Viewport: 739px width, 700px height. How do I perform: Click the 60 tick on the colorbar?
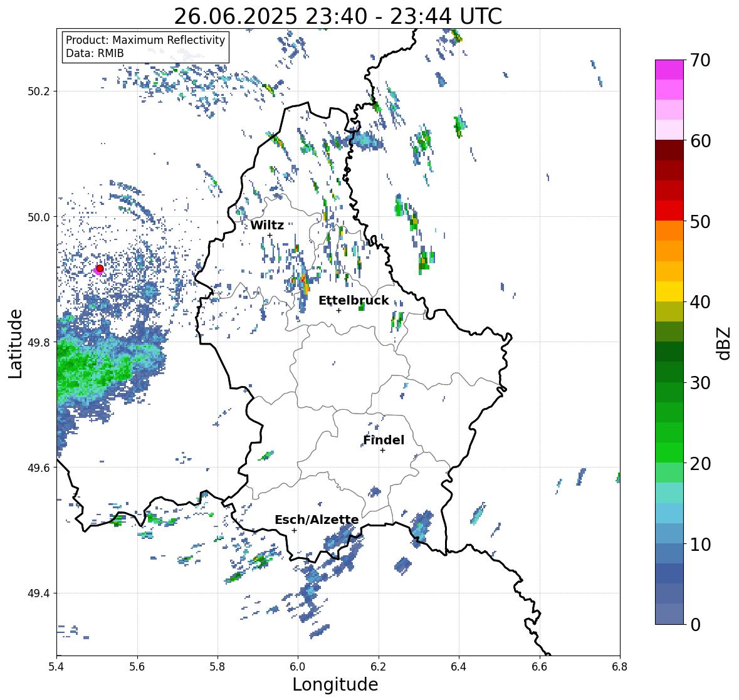[700, 141]
